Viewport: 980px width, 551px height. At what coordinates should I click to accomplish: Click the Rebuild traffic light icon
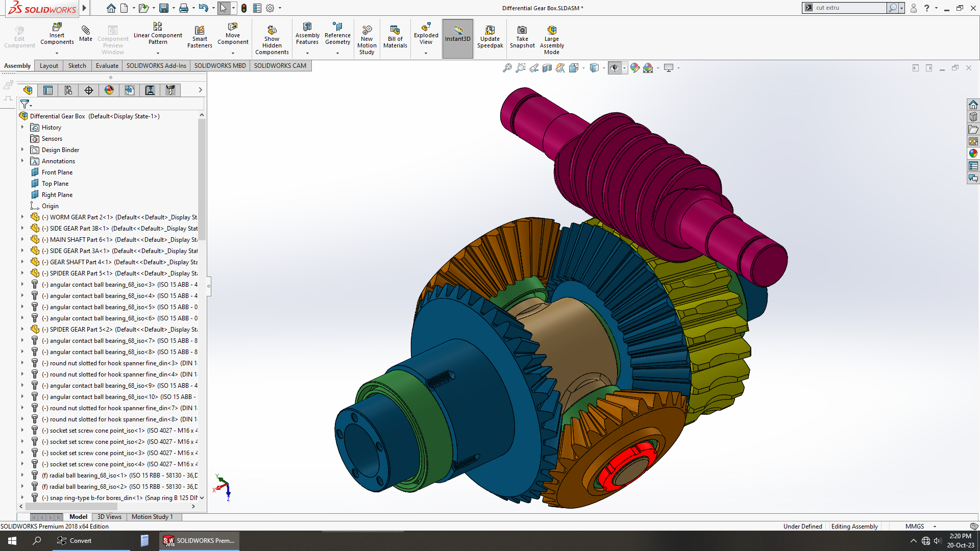point(244,8)
